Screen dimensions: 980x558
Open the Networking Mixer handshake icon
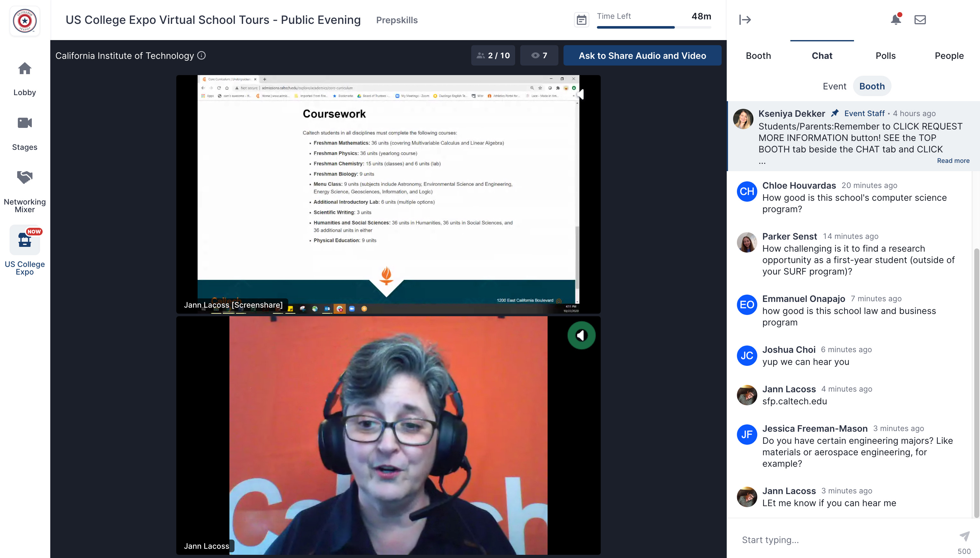click(x=24, y=177)
